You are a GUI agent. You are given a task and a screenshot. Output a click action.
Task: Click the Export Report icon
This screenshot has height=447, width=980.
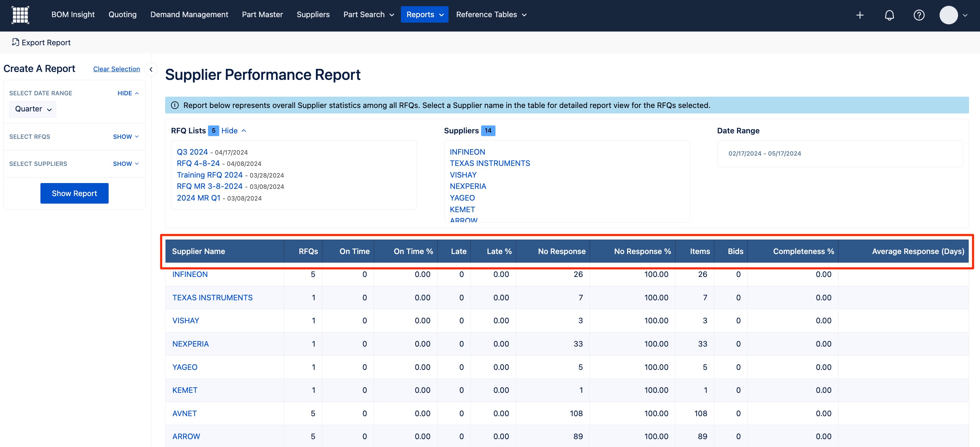pyautogui.click(x=15, y=42)
